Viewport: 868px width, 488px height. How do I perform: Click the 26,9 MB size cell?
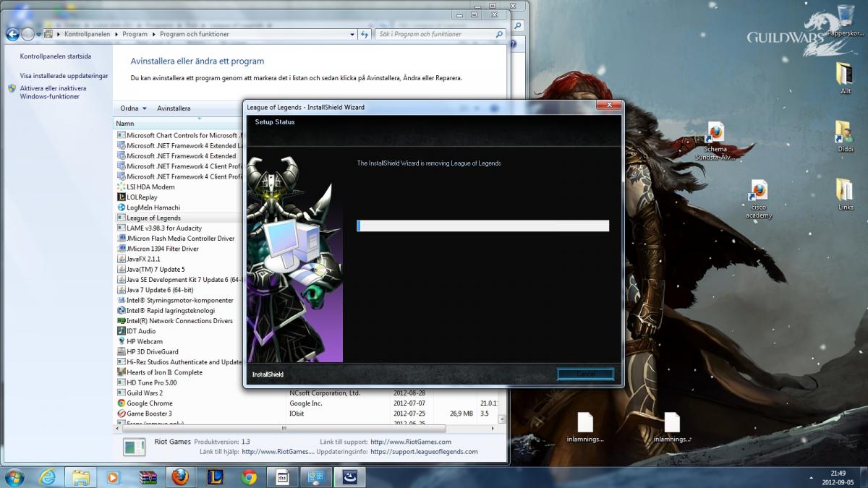pyautogui.click(x=461, y=414)
